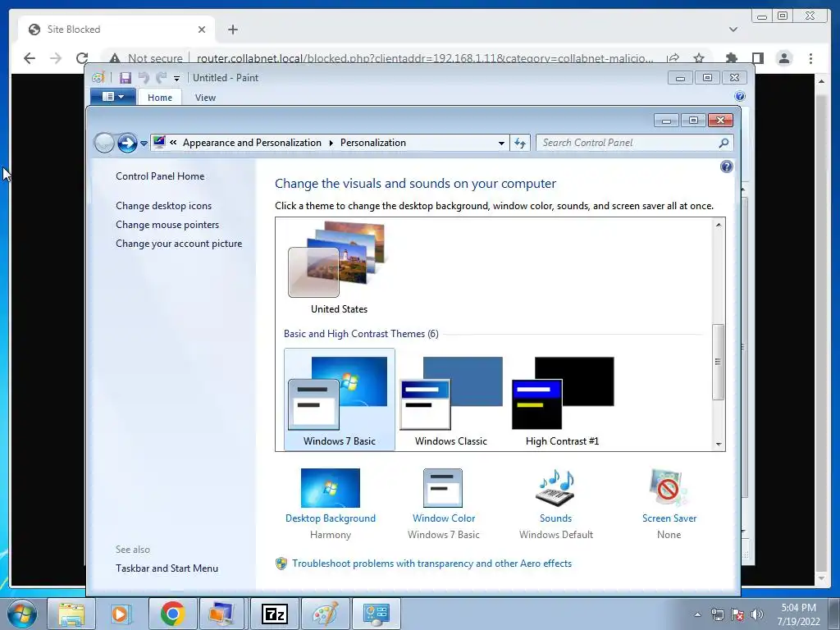Open recent pages dropdown arrow
Viewport: 840px width, 630px height.
coord(144,143)
